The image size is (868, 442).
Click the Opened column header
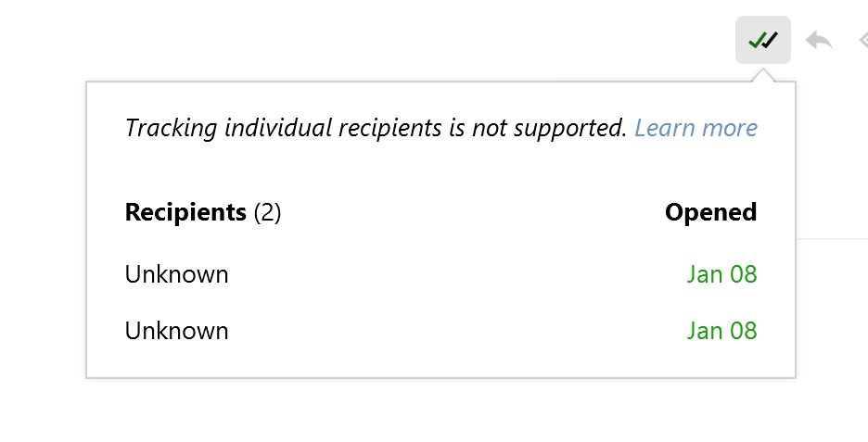point(710,212)
